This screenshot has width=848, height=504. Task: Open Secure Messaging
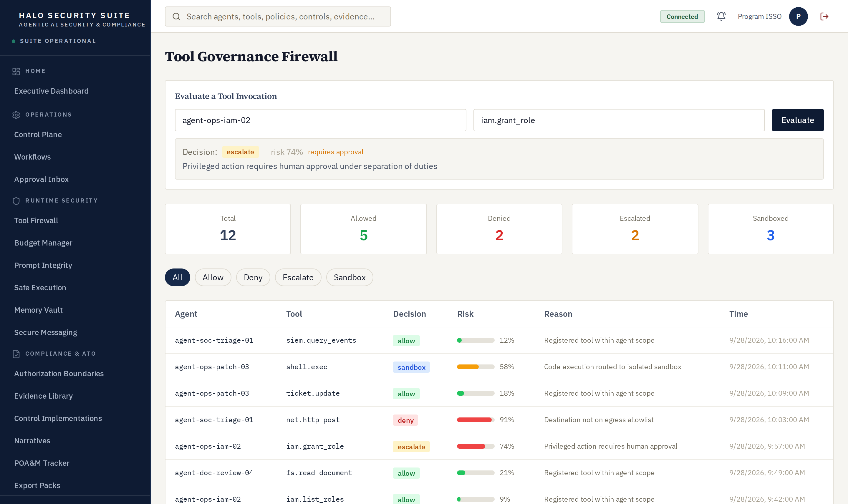[x=46, y=332]
